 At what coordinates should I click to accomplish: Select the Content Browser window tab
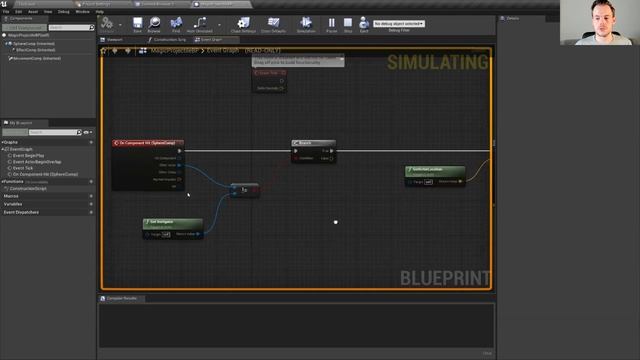point(158,4)
